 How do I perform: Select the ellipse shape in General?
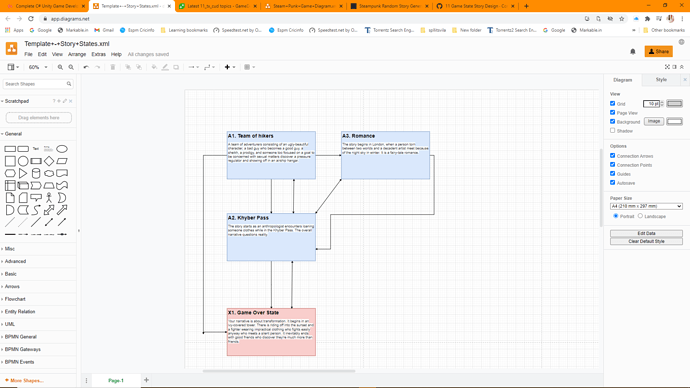point(62,149)
